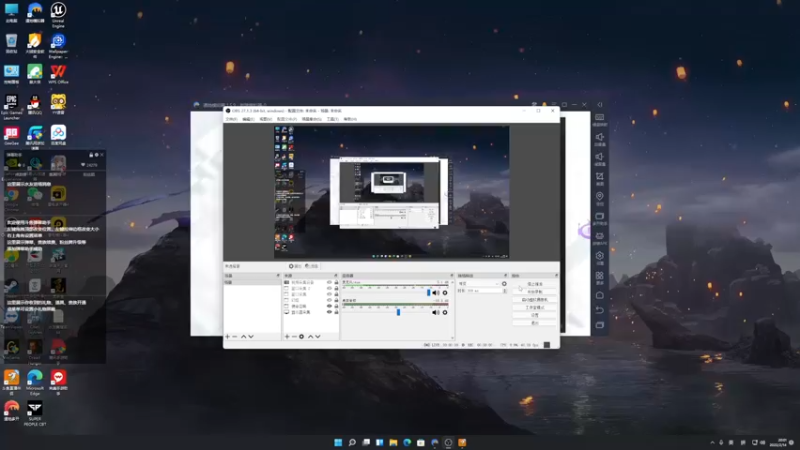Click the Start Recording button in Controls
This screenshot has height=450, width=800.
point(535,292)
